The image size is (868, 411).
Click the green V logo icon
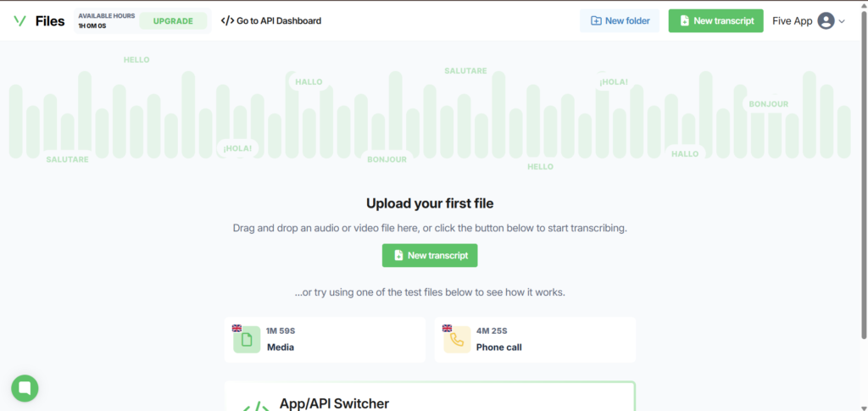(x=19, y=21)
